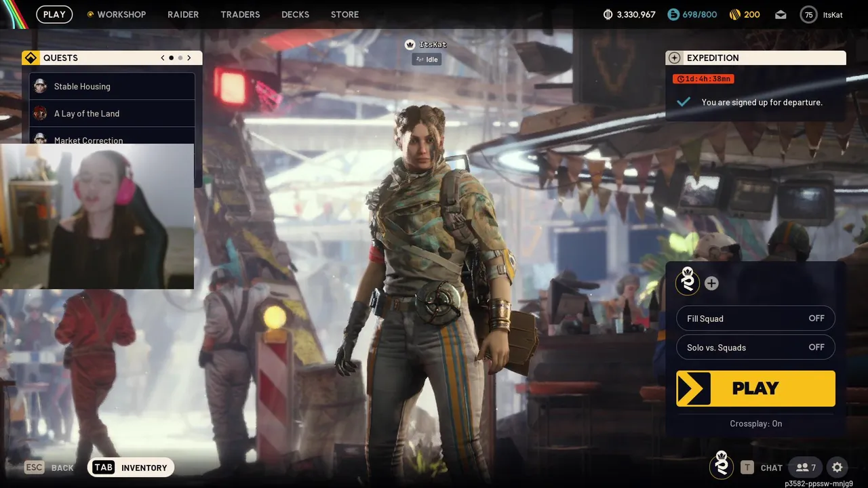Go to the TRADERS tab
The height and width of the screenshot is (488, 868).
pyautogui.click(x=240, y=14)
